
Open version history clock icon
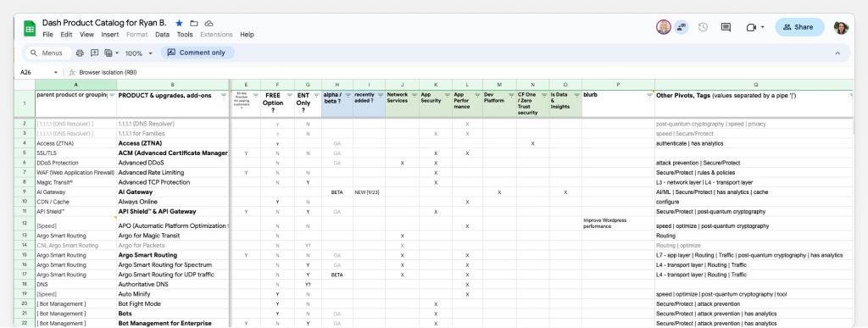pyautogui.click(x=703, y=27)
